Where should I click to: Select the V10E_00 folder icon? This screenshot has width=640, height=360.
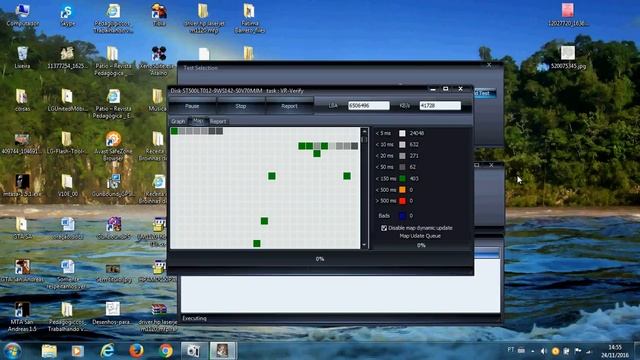67,185
